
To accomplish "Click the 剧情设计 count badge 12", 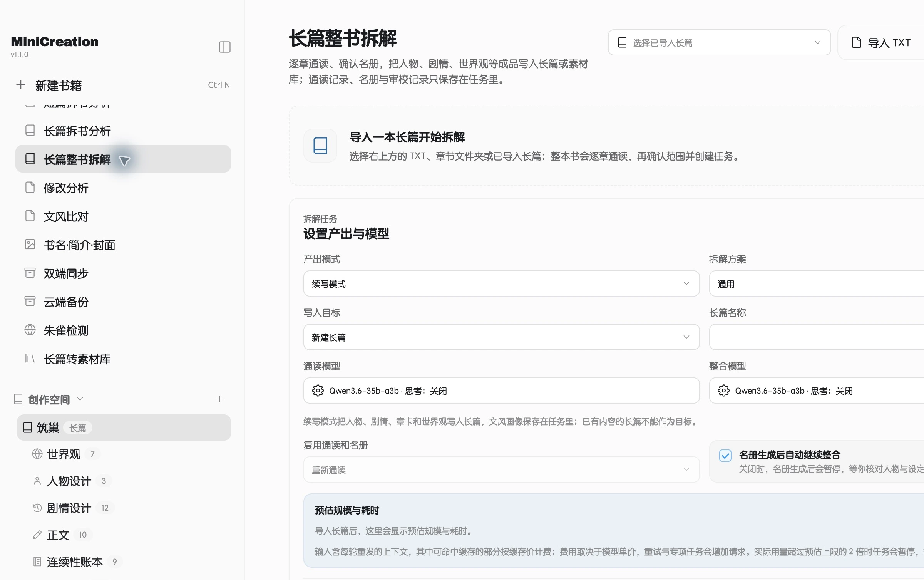I will click(105, 508).
